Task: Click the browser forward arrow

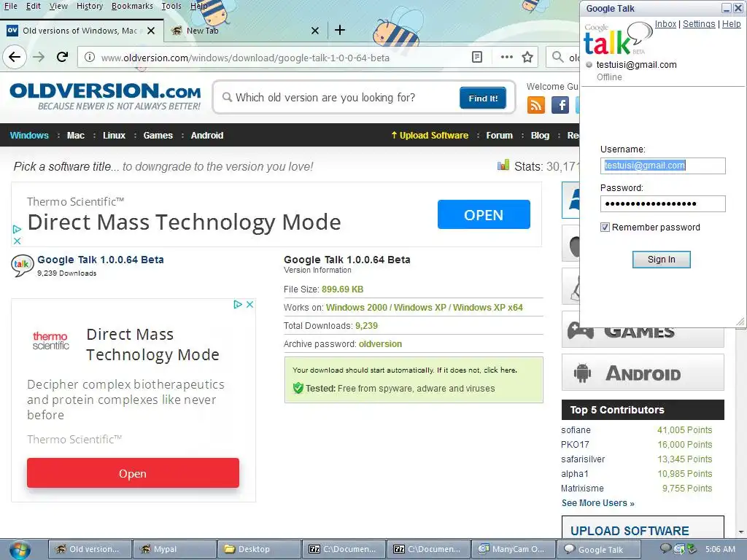Action: coord(39,58)
